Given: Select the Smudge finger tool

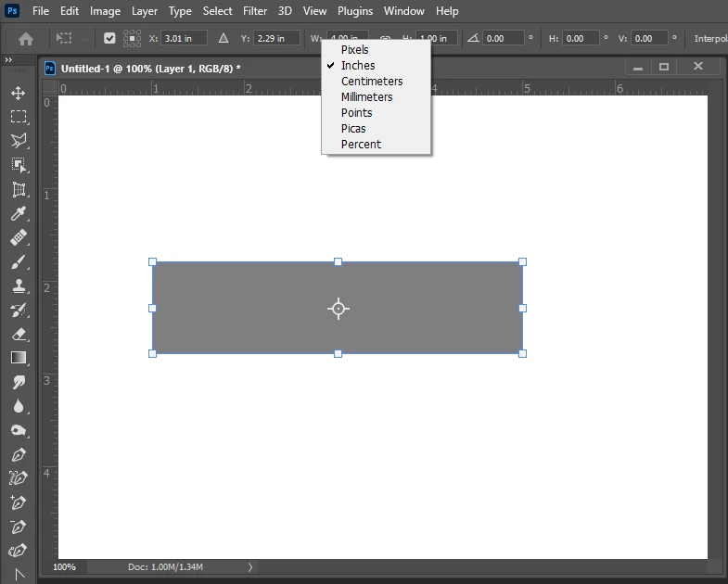Looking at the screenshot, I should click(x=19, y=382).
